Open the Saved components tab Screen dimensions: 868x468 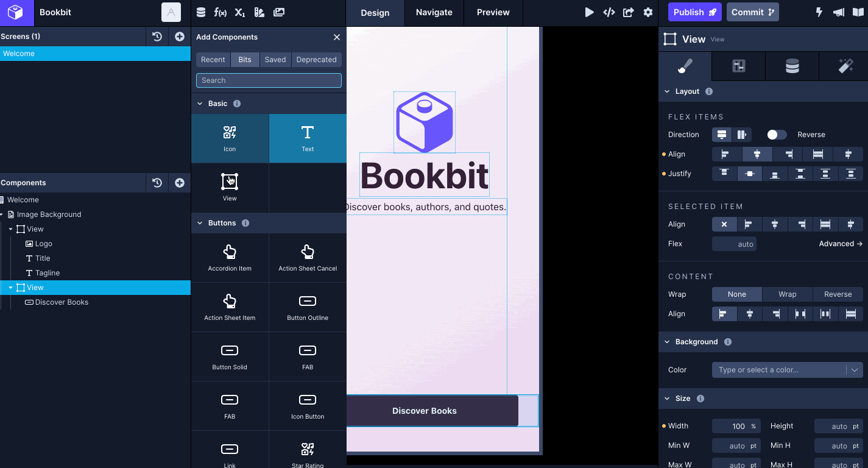pyautogui.click(x=275, y=59)
